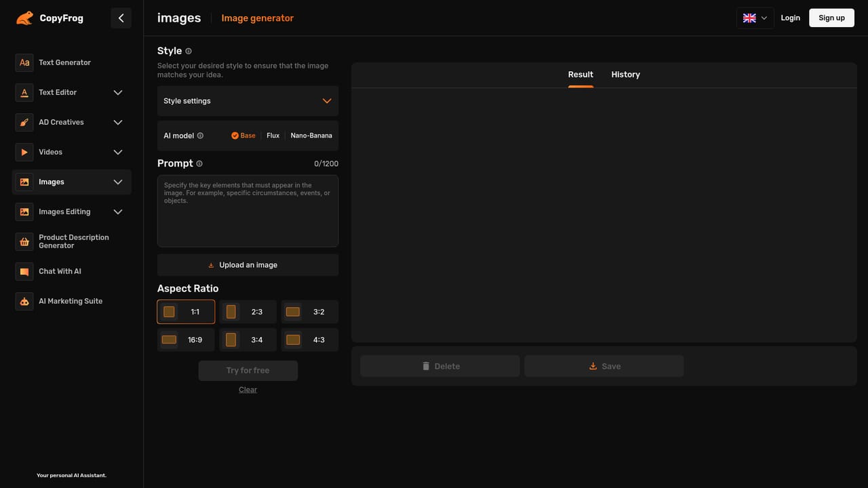Click the Videos play icon
This screenshot has width=868, height=488.
[x=24, y=152]
